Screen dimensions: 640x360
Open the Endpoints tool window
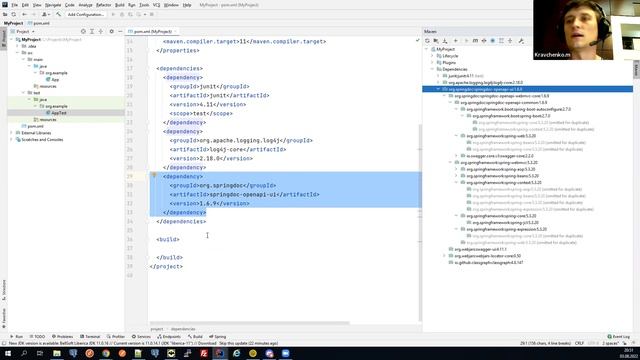click(169, 337)
